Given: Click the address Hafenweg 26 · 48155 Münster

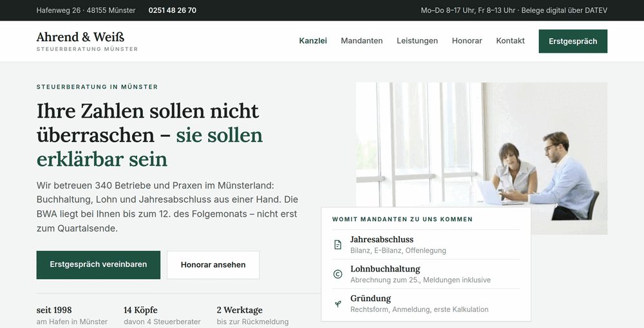Looking at the screenshot, I should 86,10.
